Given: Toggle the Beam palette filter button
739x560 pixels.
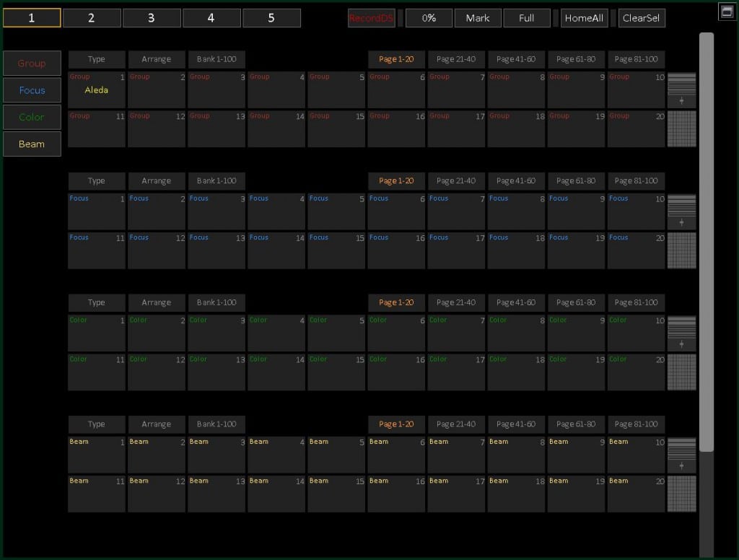Looking at the screenshot, I should 32,144.
